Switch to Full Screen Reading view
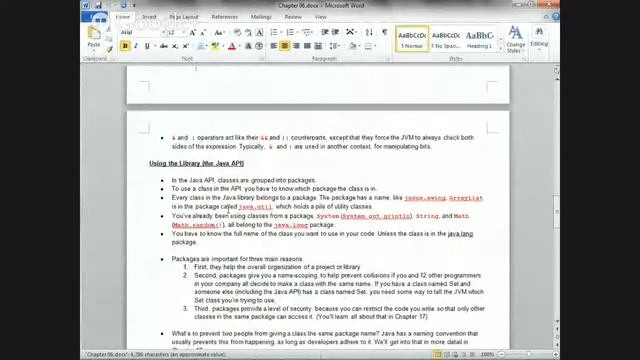640x360 pixels. click(447, 355)
